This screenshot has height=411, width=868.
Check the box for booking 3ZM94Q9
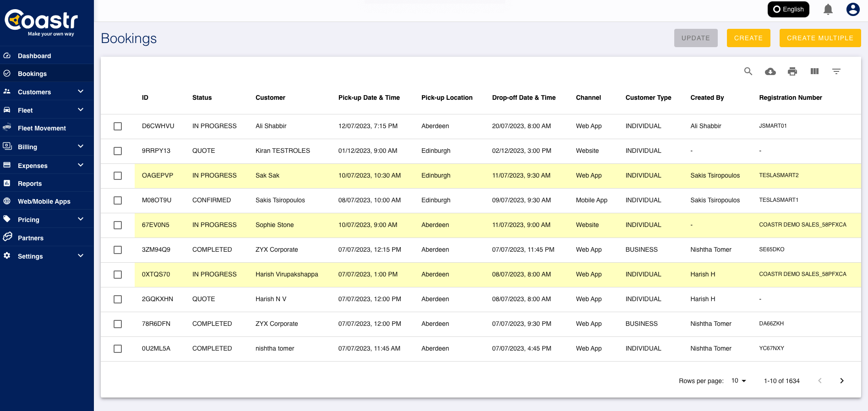(118, 250)
